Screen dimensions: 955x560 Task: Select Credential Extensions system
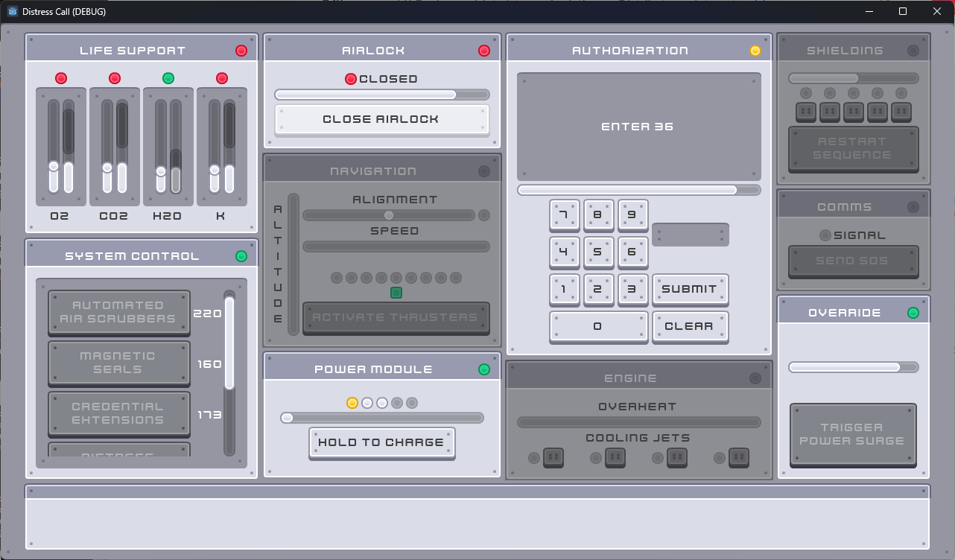(118, 414)
